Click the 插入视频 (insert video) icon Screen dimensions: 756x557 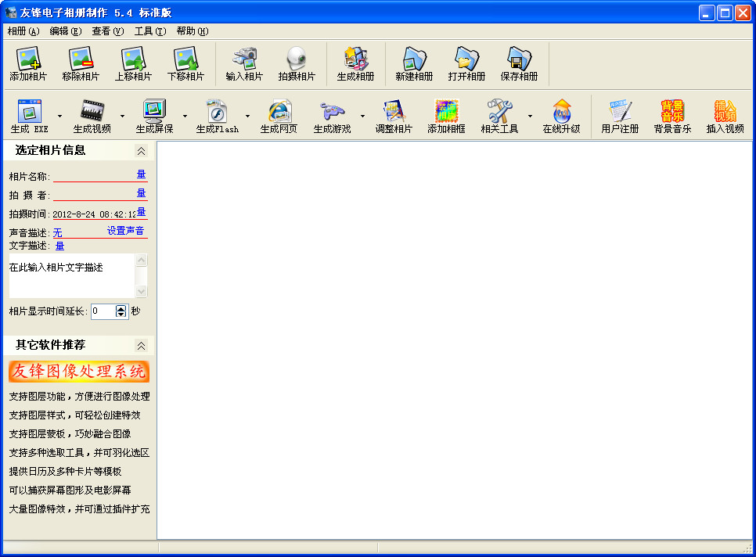[x=725, y=116]
